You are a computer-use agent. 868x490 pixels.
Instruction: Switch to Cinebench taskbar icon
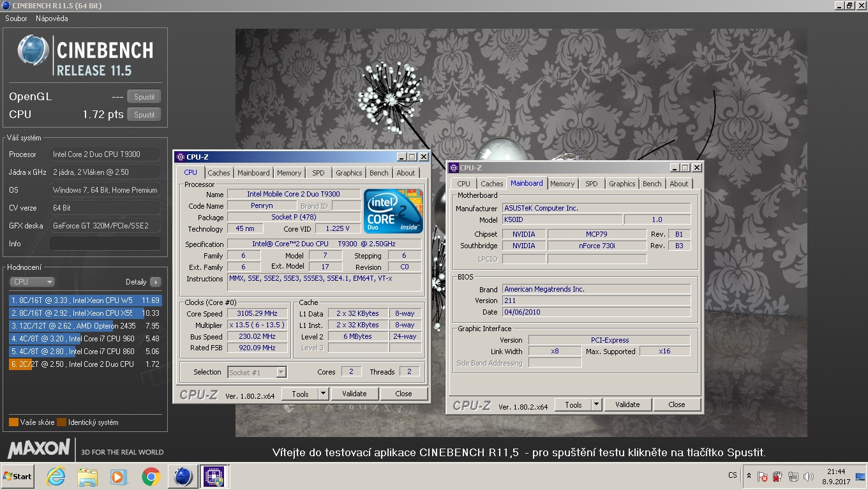[x=183, y=477]
